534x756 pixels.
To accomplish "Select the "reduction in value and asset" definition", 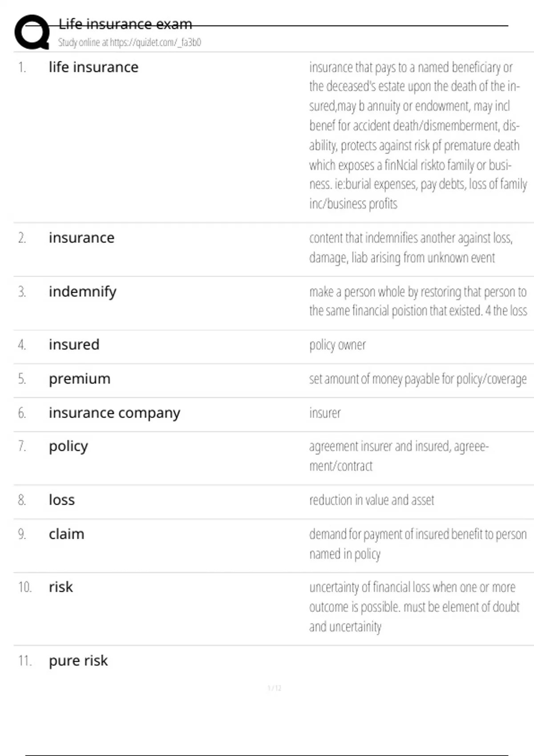I will click(372, 500).
